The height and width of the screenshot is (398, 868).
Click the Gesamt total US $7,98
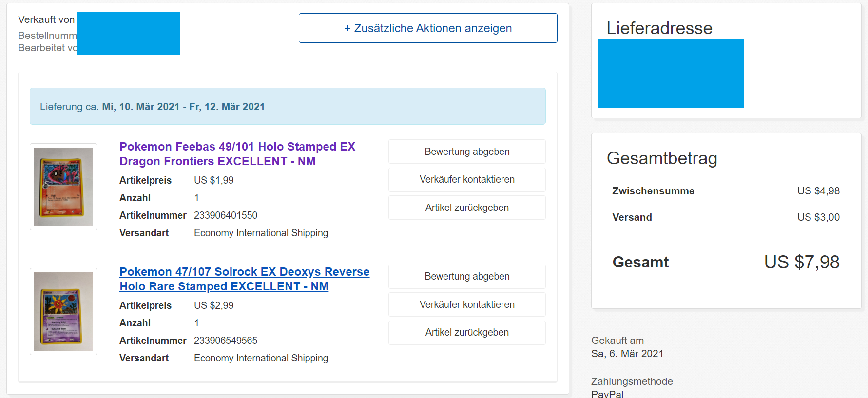tap(802, 262)
